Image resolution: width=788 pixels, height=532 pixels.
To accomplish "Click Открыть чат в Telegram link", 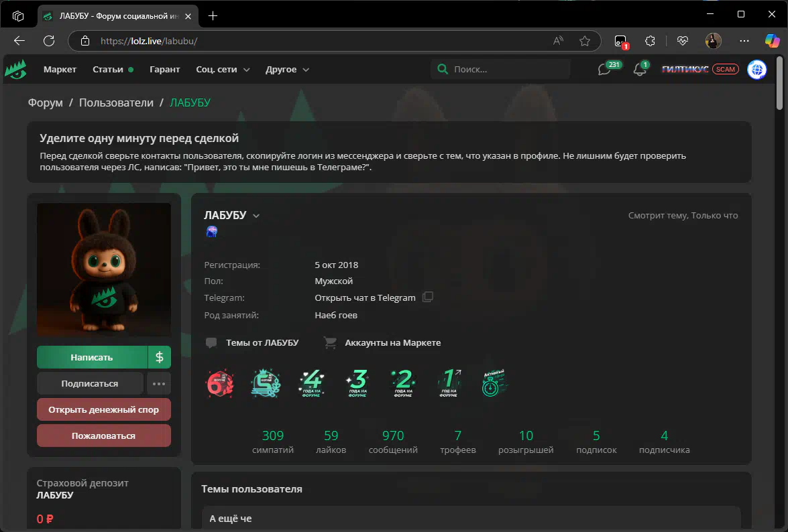I will pyautogui.click(x=365, y=297).
